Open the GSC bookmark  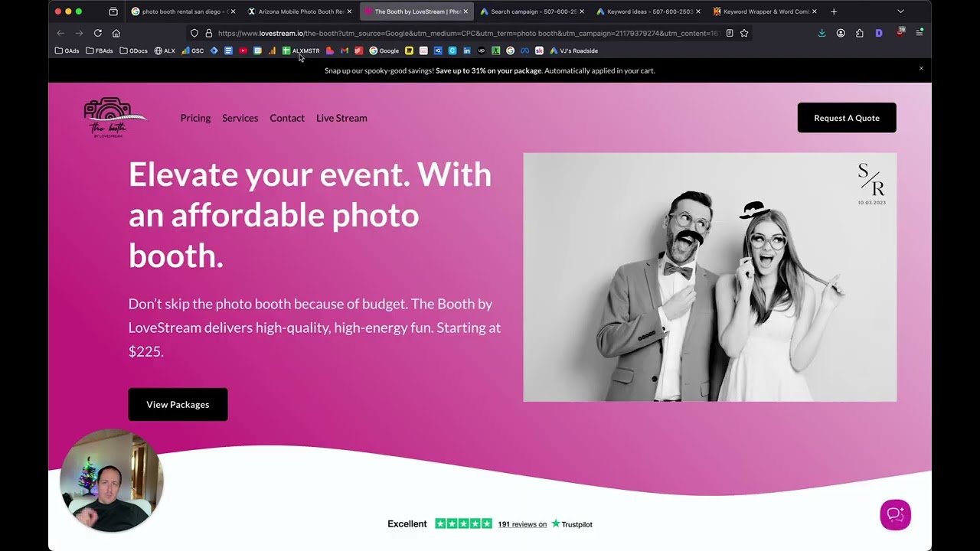pyautogui.click(x=193, y=51)
